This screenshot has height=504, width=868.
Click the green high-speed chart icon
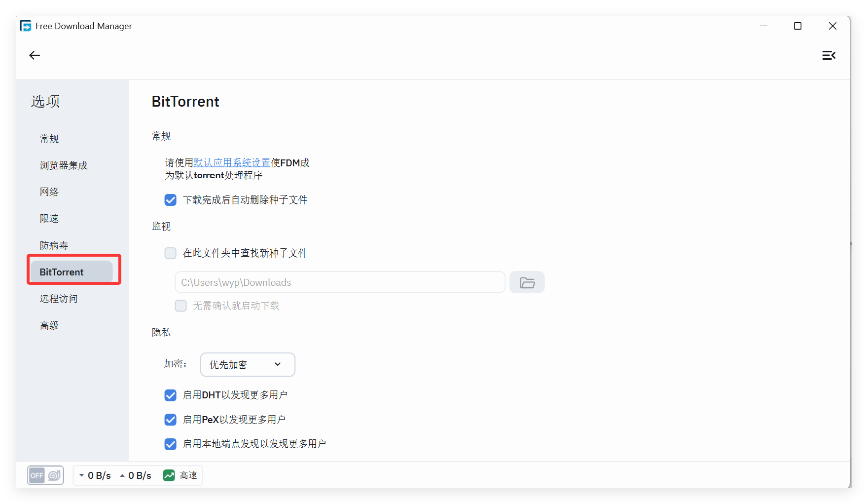click(169, 475)
